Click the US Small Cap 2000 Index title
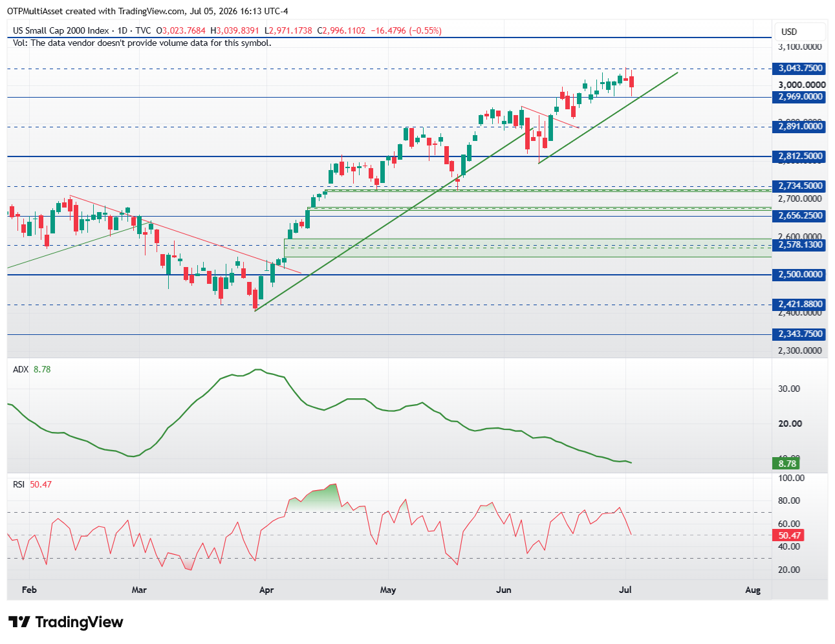Screen dimensions: 835x644 coord(61,30)
